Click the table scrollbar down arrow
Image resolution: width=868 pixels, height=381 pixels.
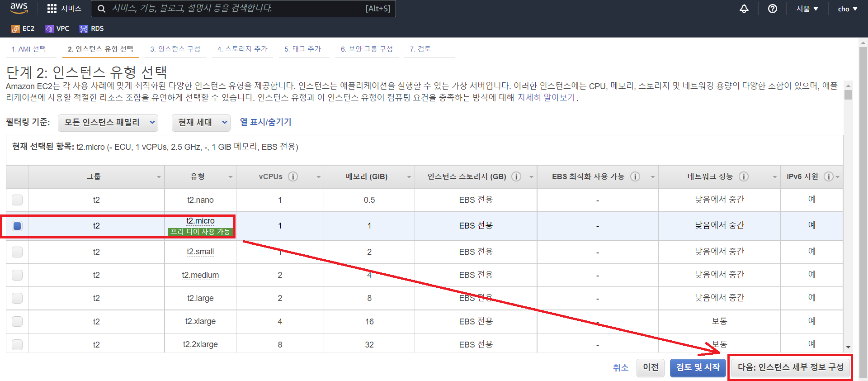tap(848, 347)
